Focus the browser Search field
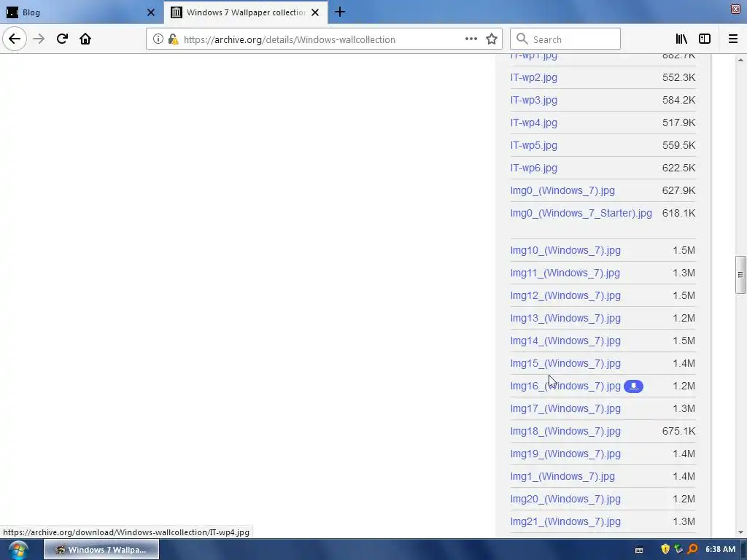Screen dimensions: 747x560 click(x=565, y=39)
